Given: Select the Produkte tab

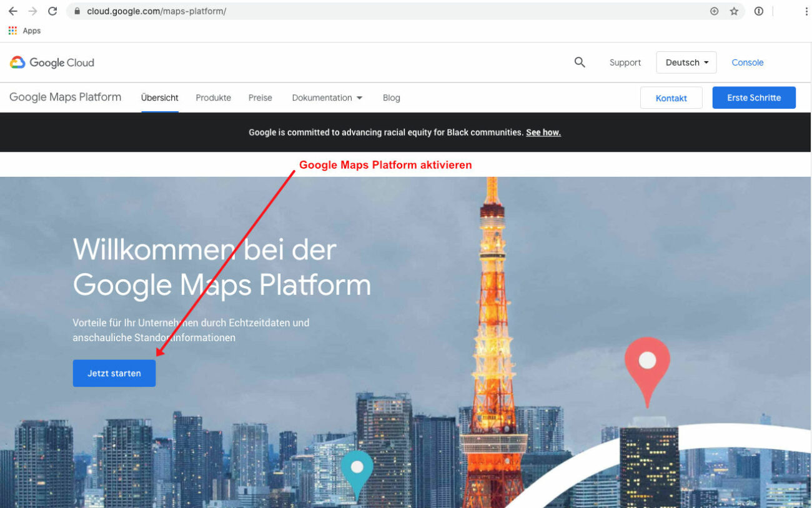Looking at the screenshot, I should coord(213,98).
